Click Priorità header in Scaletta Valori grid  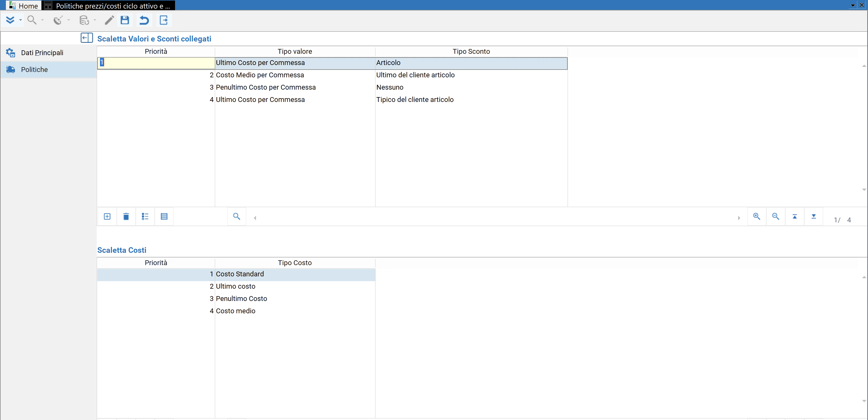click(x=156, y=51)
